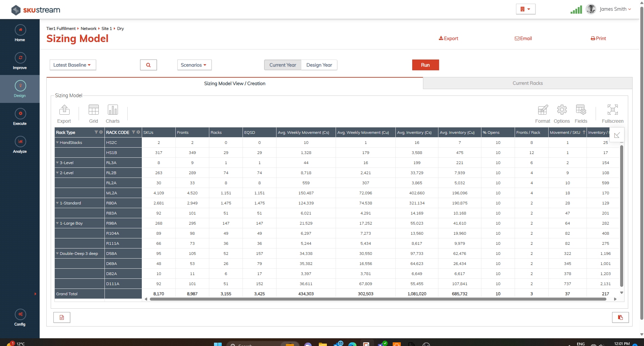Image resolution: width=644 pixels, height=346 pixels.
Task: Sort by % Opens column header
Action: point(498,132)
